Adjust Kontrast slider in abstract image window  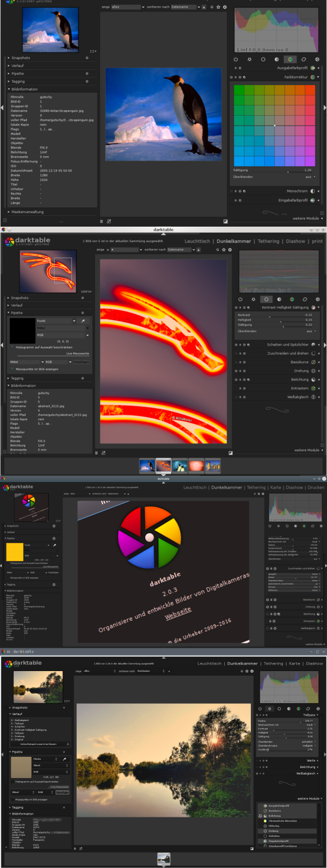276,315
